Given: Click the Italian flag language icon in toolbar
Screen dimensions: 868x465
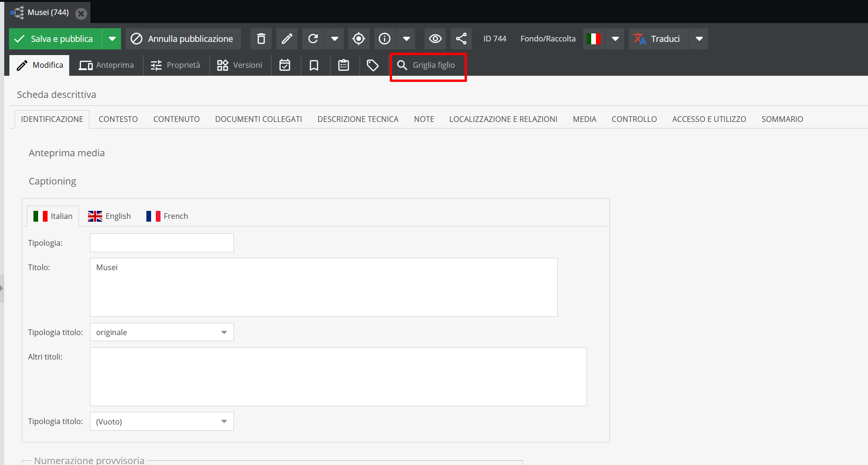Looking at the screenshot, I should coord(594,39).
